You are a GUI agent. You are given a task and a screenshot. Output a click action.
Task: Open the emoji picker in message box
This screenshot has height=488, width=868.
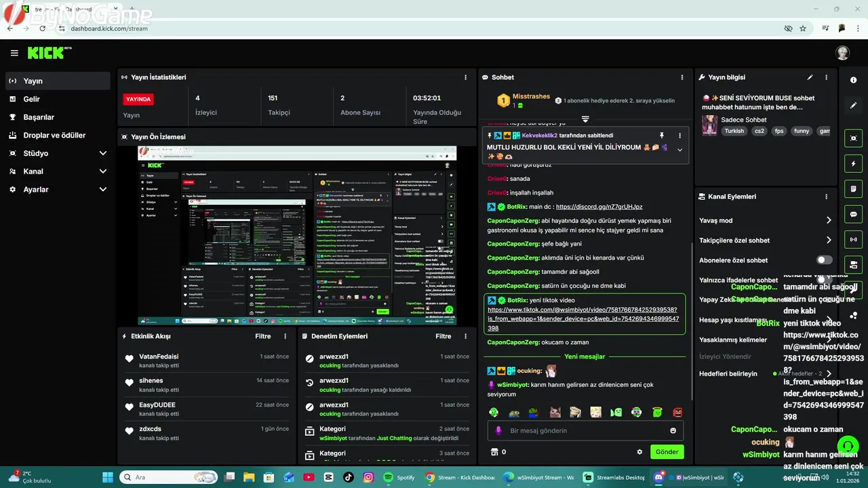pyautogui.click(x=673, y=430)
